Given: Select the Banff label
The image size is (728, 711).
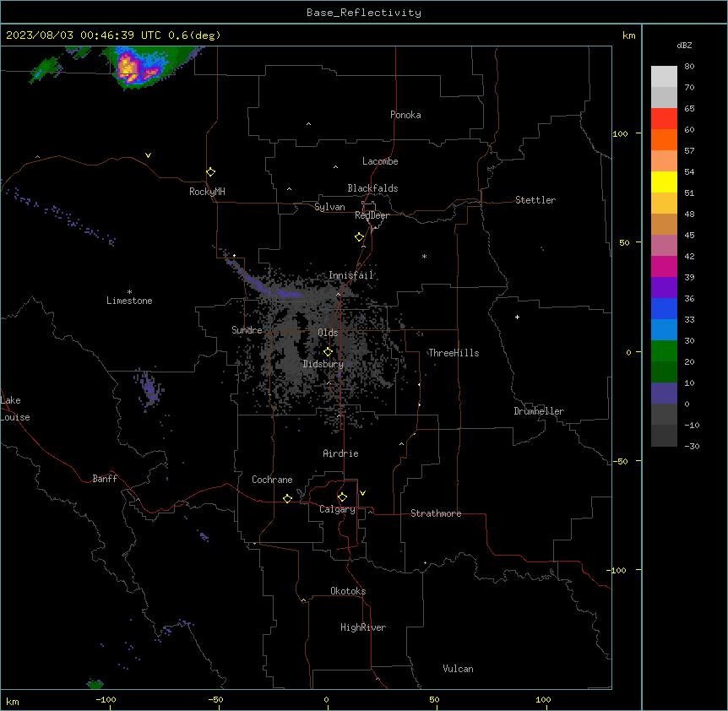Looking at the screenshot, I should pos(105,479).
